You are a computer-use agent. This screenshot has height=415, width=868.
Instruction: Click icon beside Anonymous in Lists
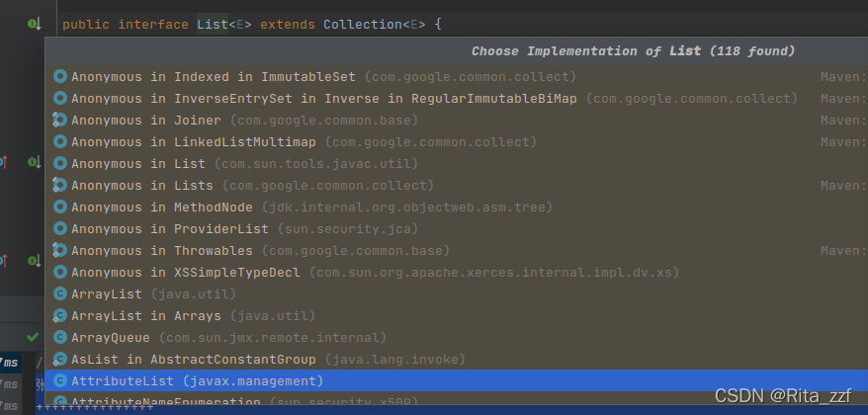click(x=59, y=186)
